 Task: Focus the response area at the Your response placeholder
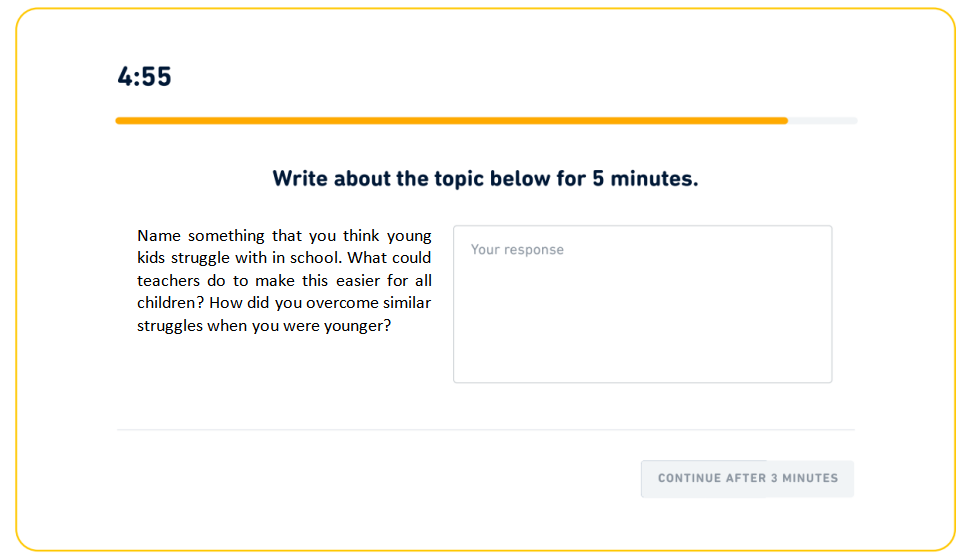coord(517,249)
